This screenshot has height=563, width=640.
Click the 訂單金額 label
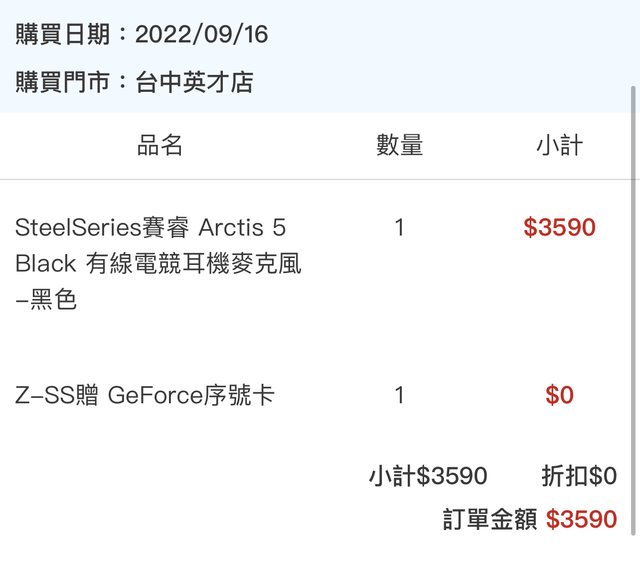point(490,519)
